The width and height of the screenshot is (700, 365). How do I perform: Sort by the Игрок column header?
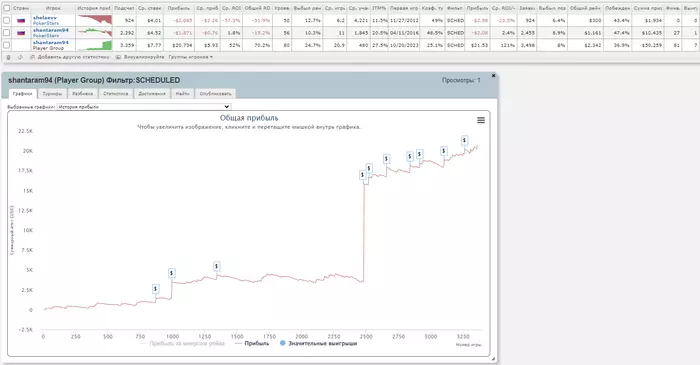coord(53,8)
